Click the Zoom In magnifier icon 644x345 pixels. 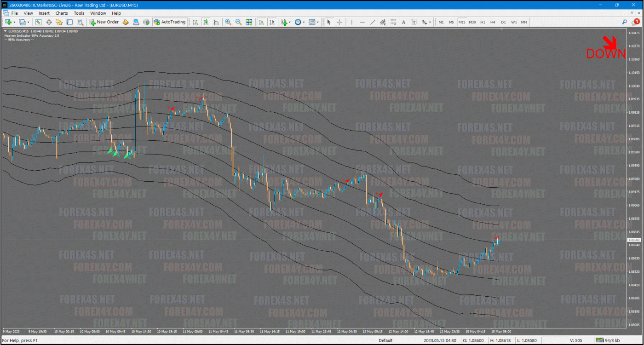coord(228,22)
